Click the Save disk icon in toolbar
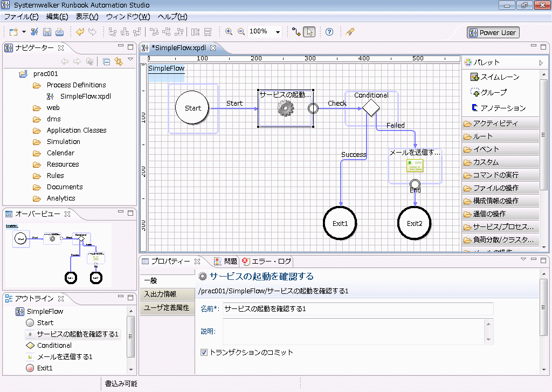 [47, 32]
